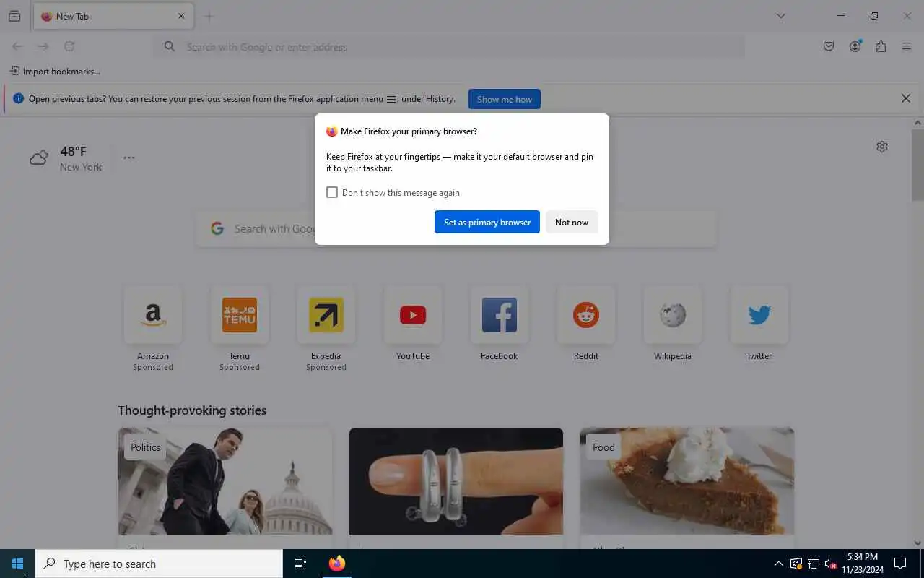Click the Windows Start button
The height and width of the screenshot is (578, 924).
17,564
